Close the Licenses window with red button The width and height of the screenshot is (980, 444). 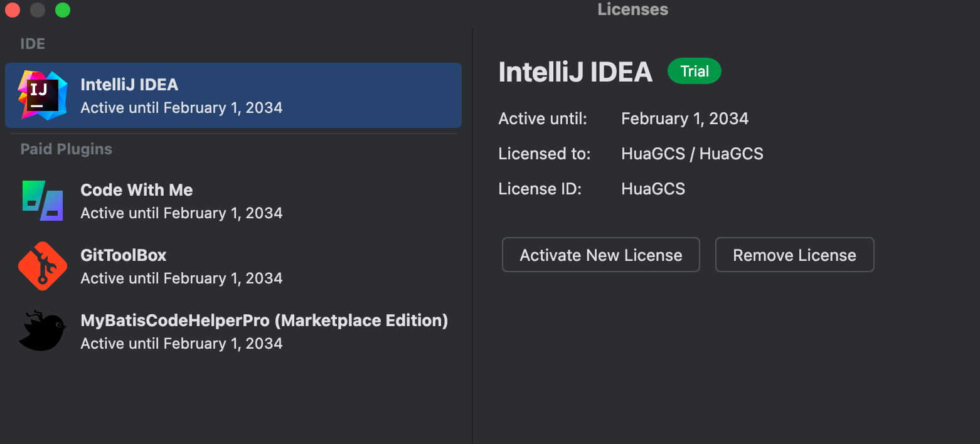click(13, 10)
